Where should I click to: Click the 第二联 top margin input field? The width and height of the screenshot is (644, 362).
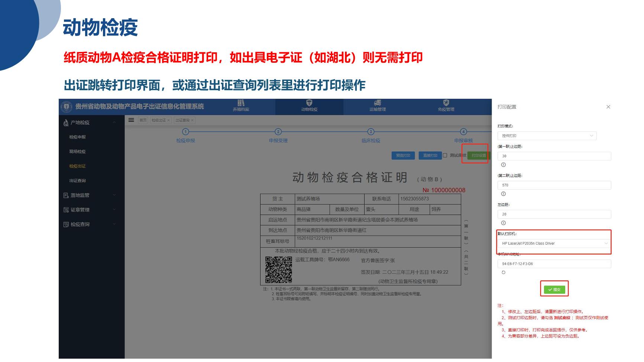[554, 185]
